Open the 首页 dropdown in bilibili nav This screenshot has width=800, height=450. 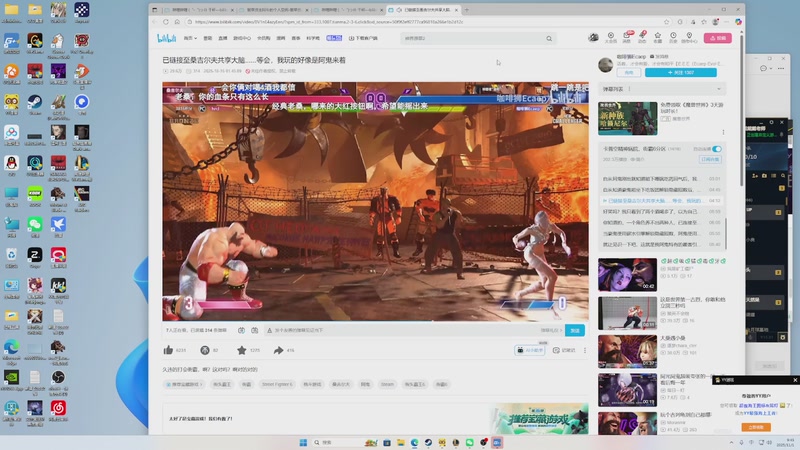(190, 38)
